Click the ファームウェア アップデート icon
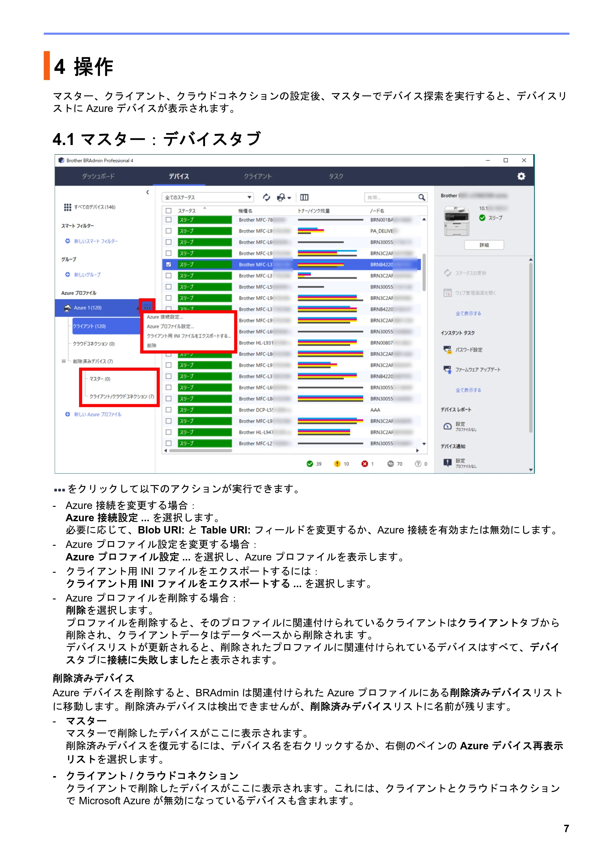This screenshot has height=868, width=613. pyautogui.click(x=448, y=369)
